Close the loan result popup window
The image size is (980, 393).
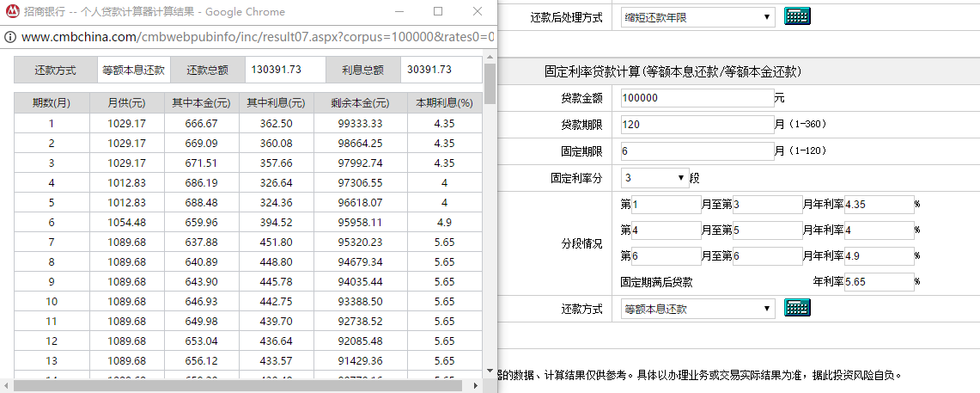(478, 11)
